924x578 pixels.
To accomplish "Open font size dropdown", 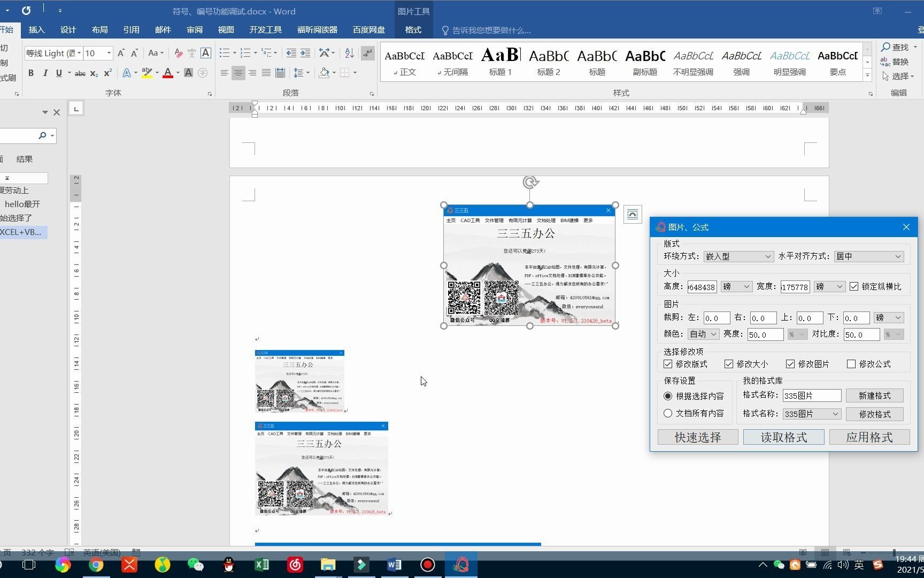I will [x=109, y=53].
